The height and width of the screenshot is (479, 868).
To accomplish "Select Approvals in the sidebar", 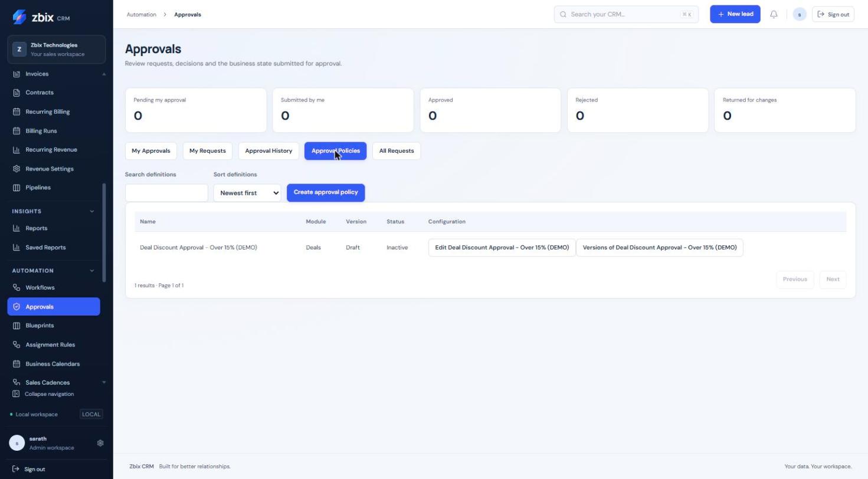I will click(x=54, y=307).
